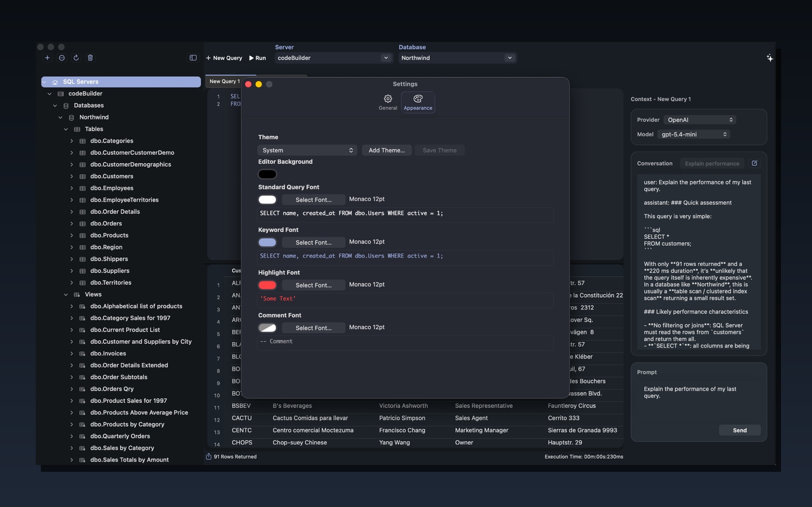Collapse the Views section
The width and height of the screenshot is (812, 507).
click(66, 294)
